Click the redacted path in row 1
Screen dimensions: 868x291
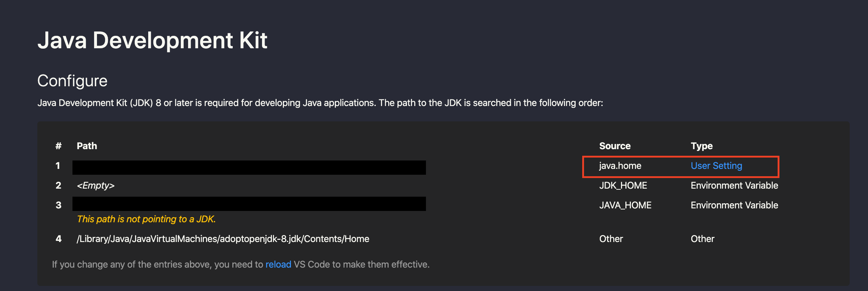tap(249, 167)
